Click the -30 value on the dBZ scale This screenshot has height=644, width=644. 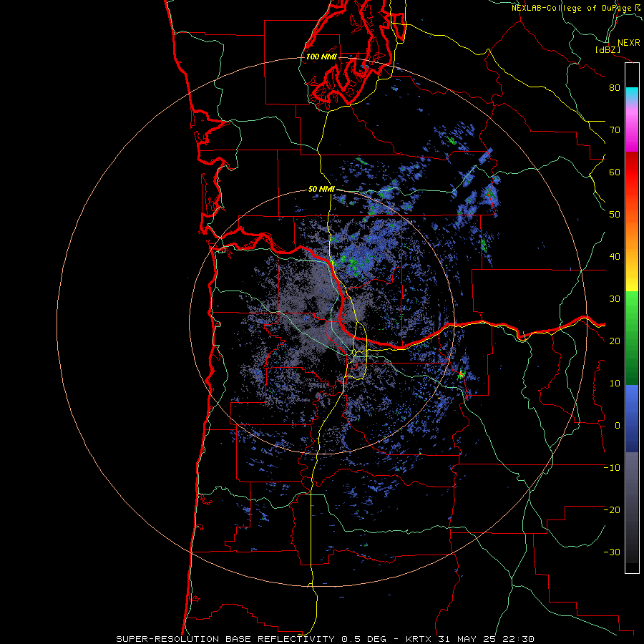coord(612,552)
